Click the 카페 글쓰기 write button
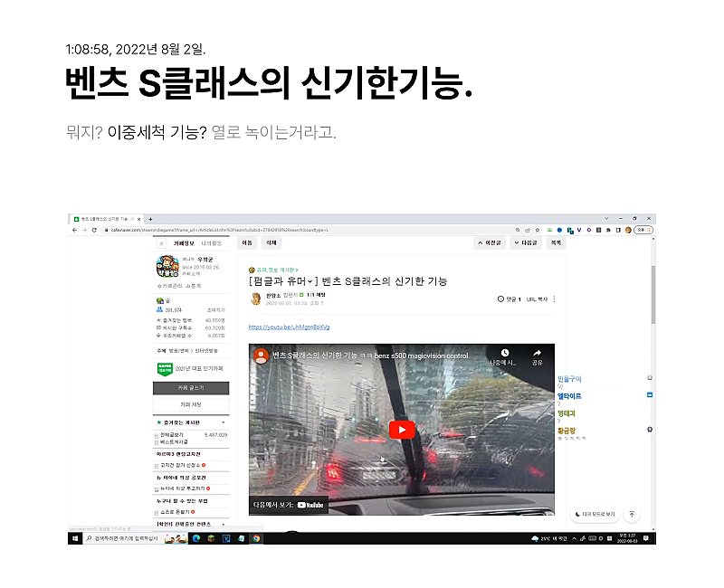 pyautogui.click(x=191, y=387)
